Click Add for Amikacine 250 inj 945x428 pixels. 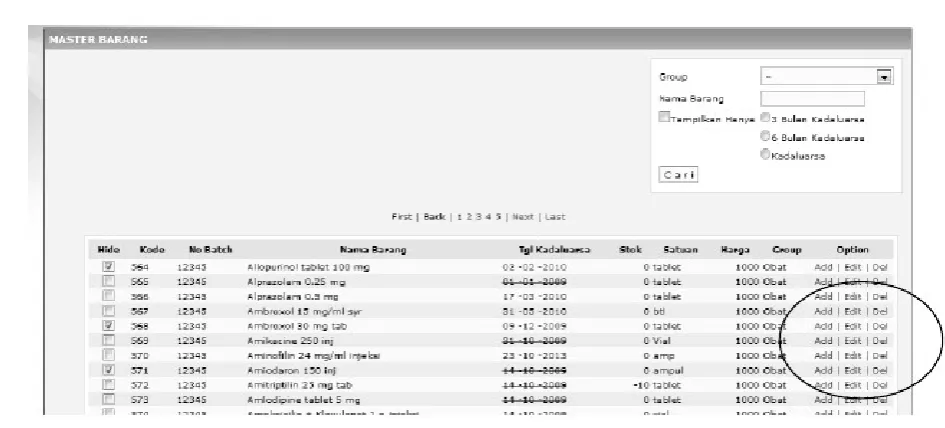[823, 341]
